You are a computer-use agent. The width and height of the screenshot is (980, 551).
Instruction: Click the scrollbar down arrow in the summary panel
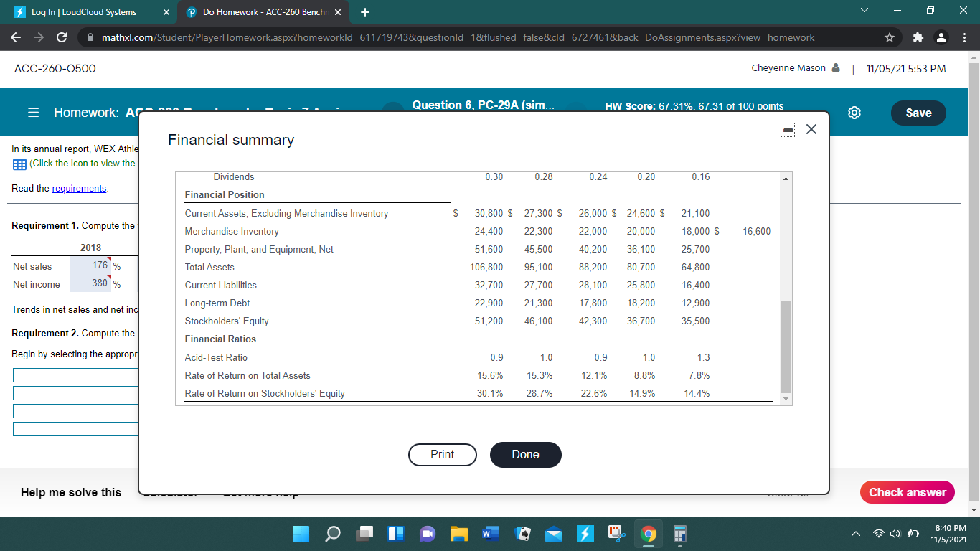[x=786, y=398]
